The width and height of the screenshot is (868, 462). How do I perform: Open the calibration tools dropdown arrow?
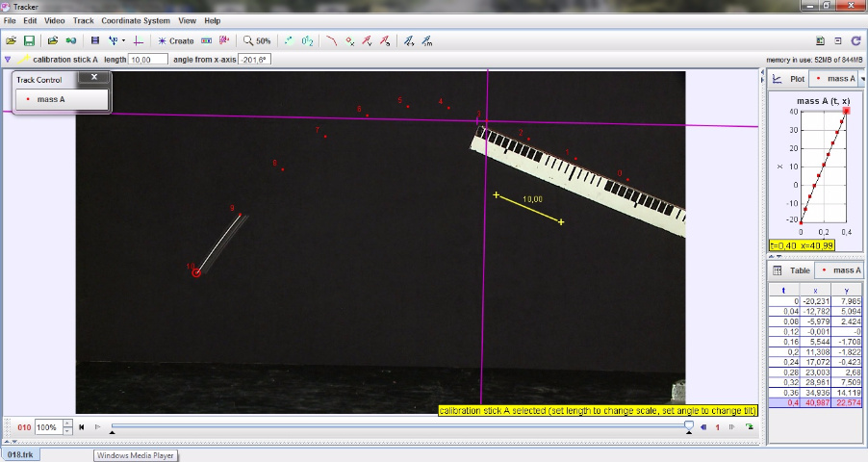pos(123,41)
